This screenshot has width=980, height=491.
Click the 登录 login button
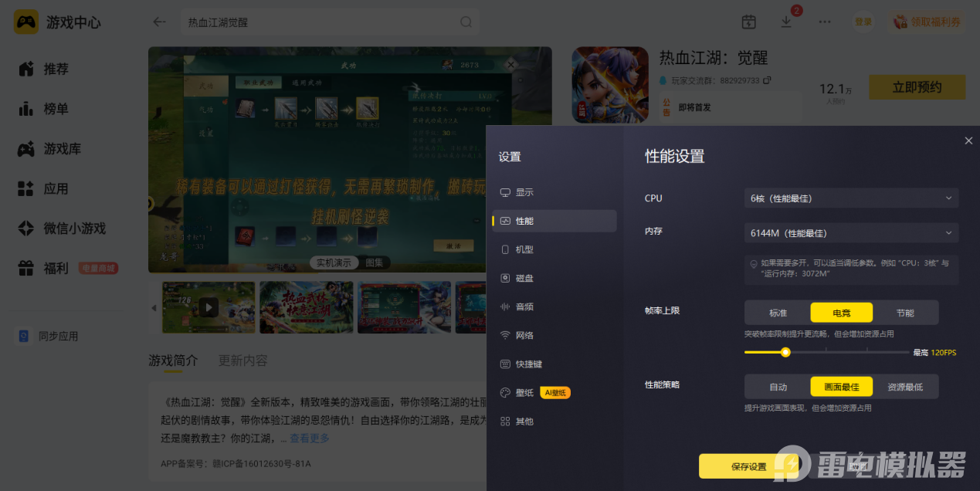863,22
